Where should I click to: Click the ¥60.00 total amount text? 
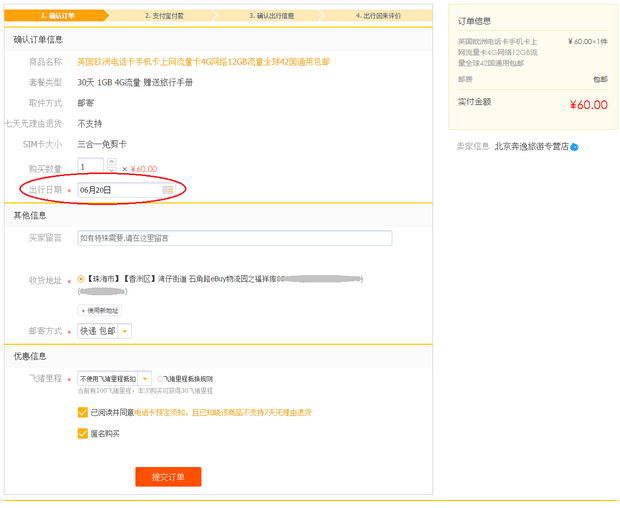(x=588, y=105)
